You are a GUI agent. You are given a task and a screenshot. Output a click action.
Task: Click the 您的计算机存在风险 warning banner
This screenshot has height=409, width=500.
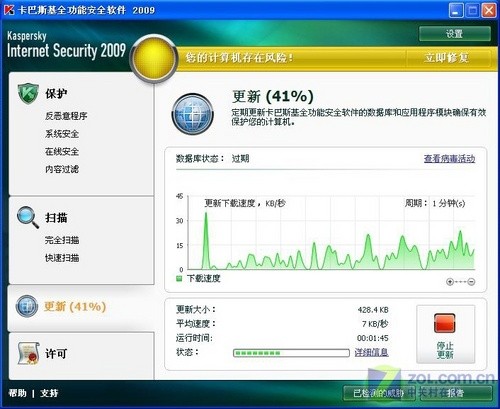(x=239, y=58)
